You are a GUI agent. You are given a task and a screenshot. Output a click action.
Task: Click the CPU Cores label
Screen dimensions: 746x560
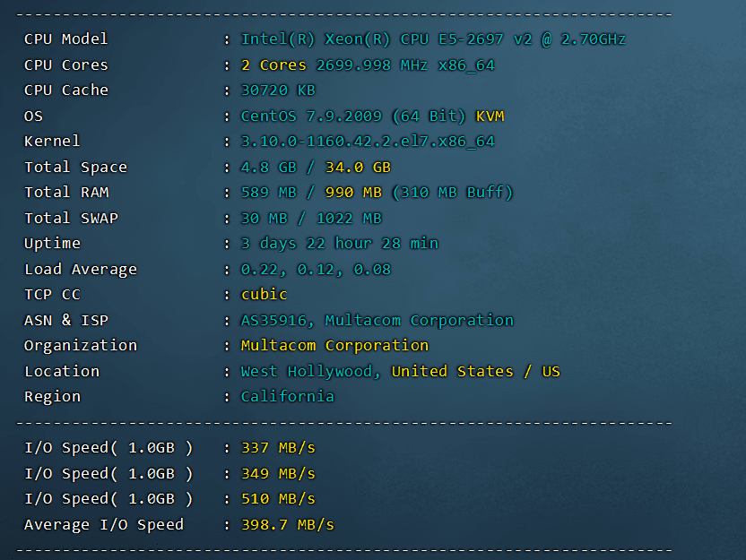(x=65, y=65)
